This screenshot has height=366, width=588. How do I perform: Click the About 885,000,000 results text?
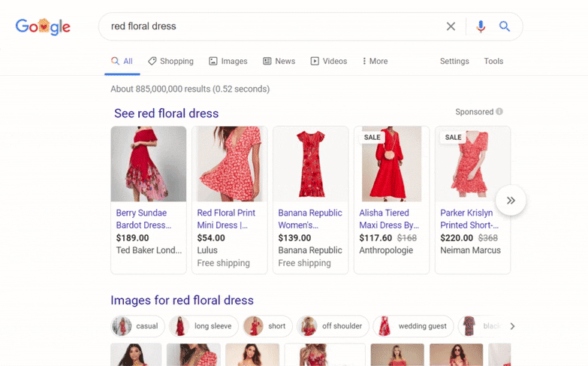point(190,89)
